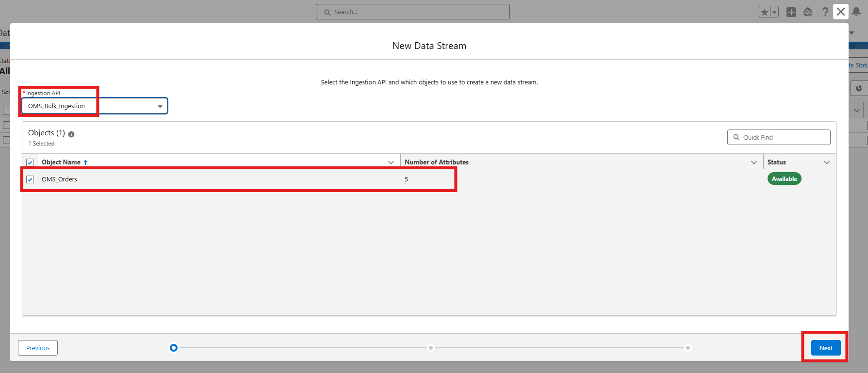Click the Next button
The height and width of the screenshot is (373, 868).
click(826, 348)
